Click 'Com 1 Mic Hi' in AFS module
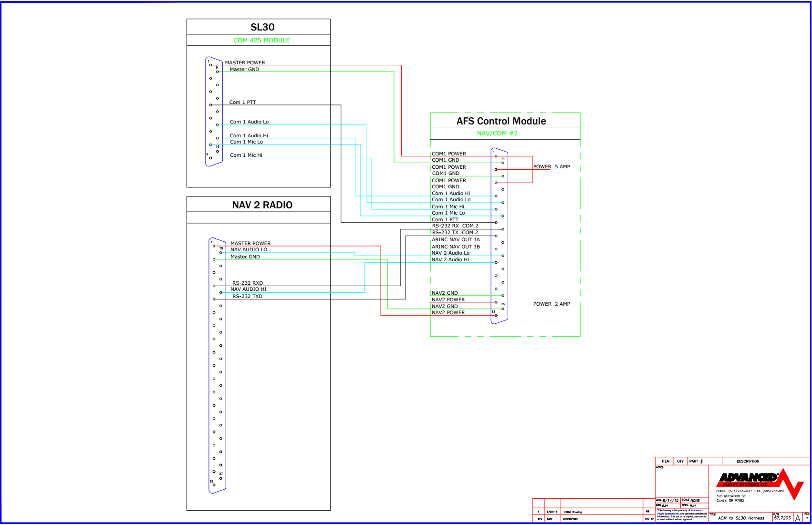 448,206
